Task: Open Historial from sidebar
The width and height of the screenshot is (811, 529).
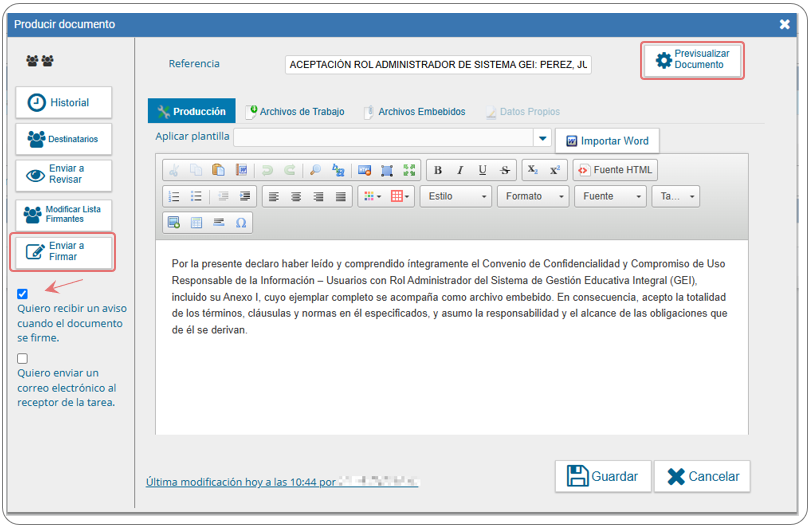Action: click(x=64, y=102)
